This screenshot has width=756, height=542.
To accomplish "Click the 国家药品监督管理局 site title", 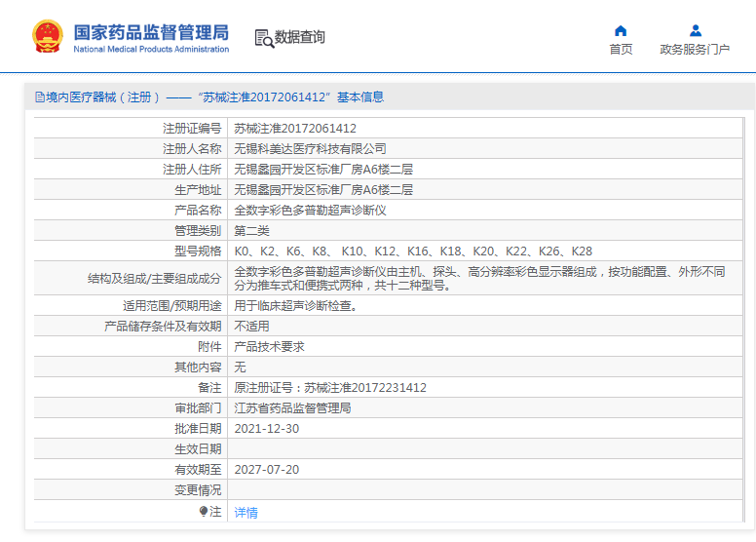I will click(x=151, y=30).
